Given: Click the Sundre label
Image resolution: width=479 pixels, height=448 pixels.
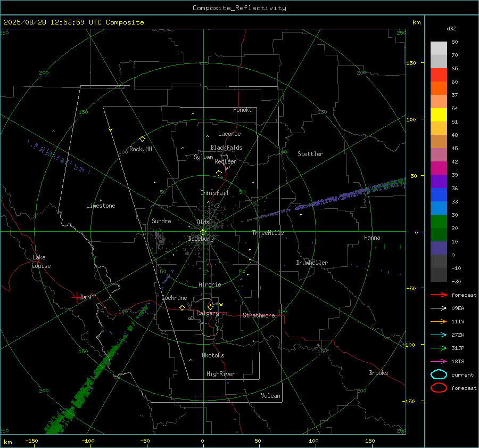Looking at the screenshot, I should [161, 221].
